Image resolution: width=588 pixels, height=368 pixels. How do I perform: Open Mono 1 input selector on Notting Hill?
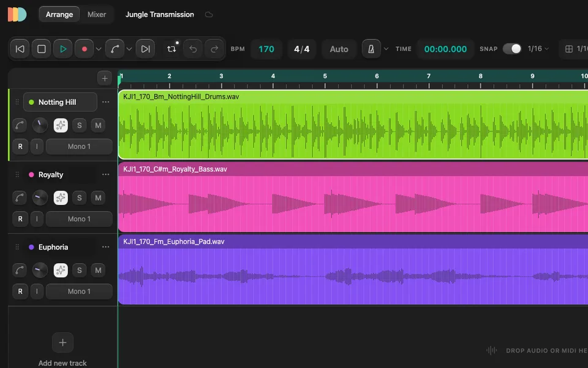[x=79, y=147]
